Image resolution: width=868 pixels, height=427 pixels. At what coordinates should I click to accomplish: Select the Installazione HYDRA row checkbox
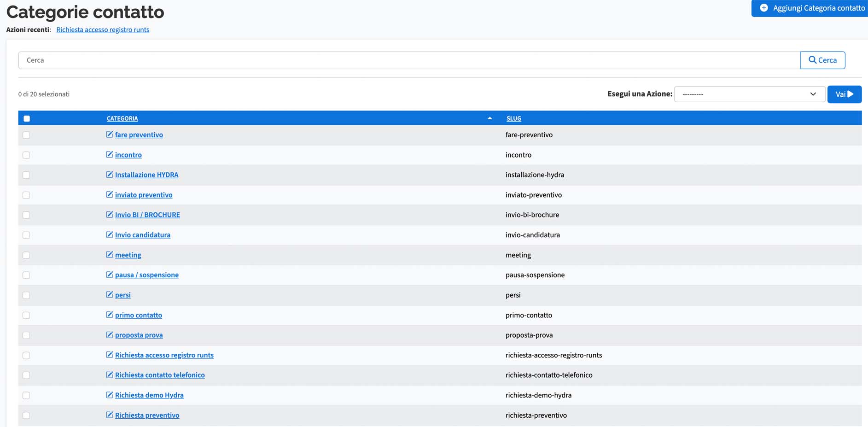(x=26, y=175)
